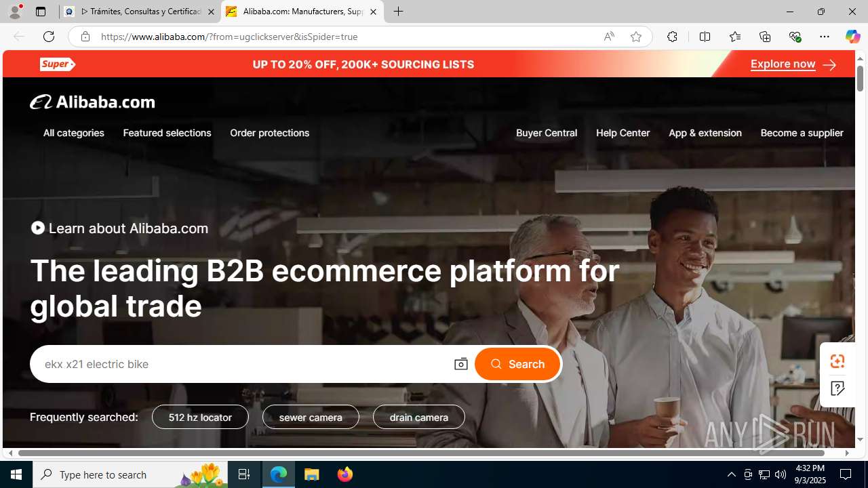
Task: Open Help Center menu
Action: click(x=623, y=133)
